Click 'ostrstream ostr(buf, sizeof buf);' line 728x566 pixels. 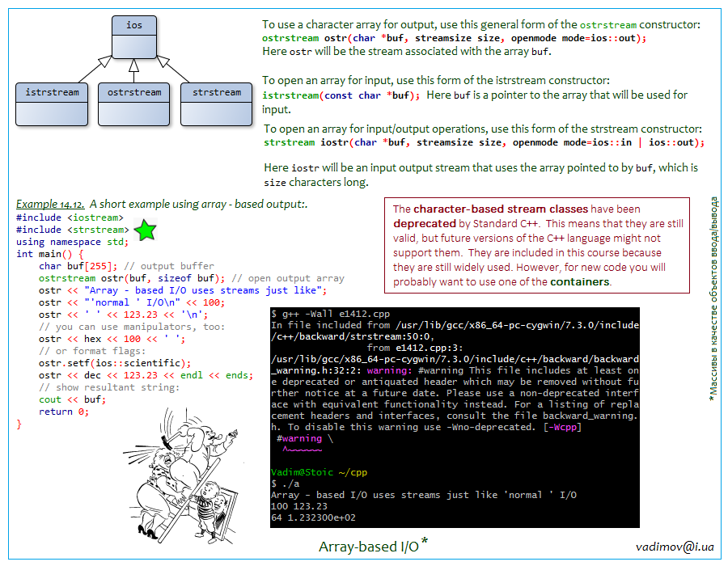tap(132, 278)
